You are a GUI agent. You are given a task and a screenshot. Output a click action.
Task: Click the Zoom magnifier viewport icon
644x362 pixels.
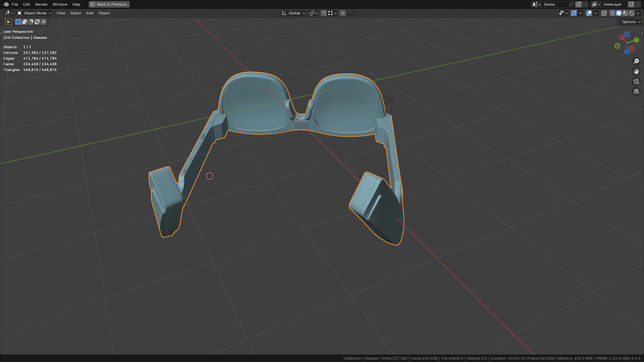pyautogui.click(x=636, y=61)
